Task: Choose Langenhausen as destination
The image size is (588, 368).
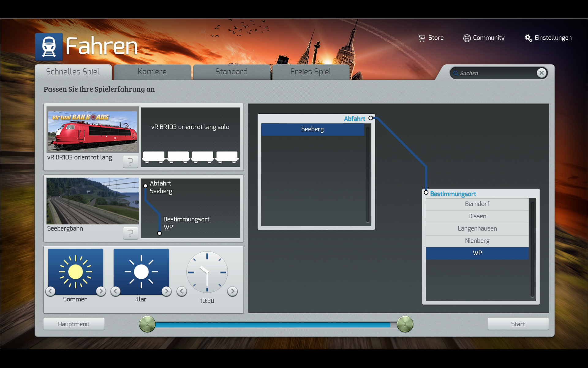Action: point(477,228)
